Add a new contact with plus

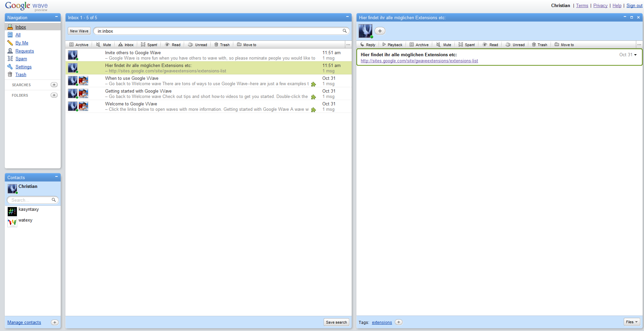[x=55, y=322]
